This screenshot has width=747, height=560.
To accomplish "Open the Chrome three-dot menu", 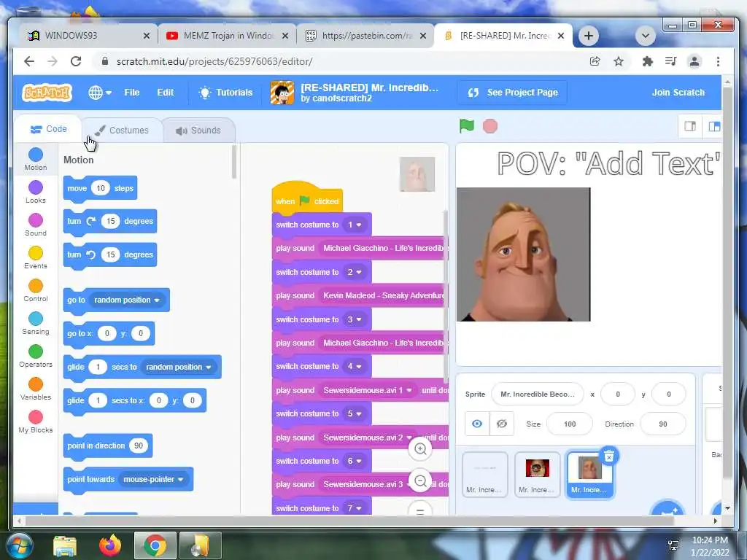I will 718,61.
